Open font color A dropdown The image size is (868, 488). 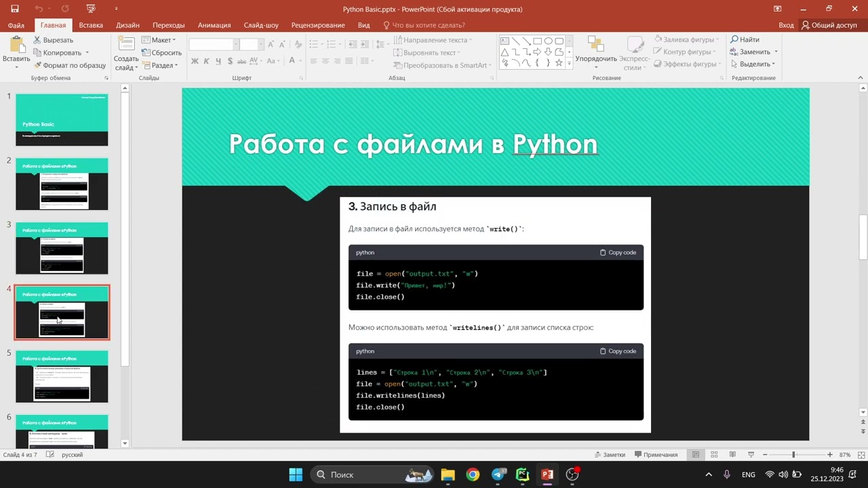pos(300,61)
